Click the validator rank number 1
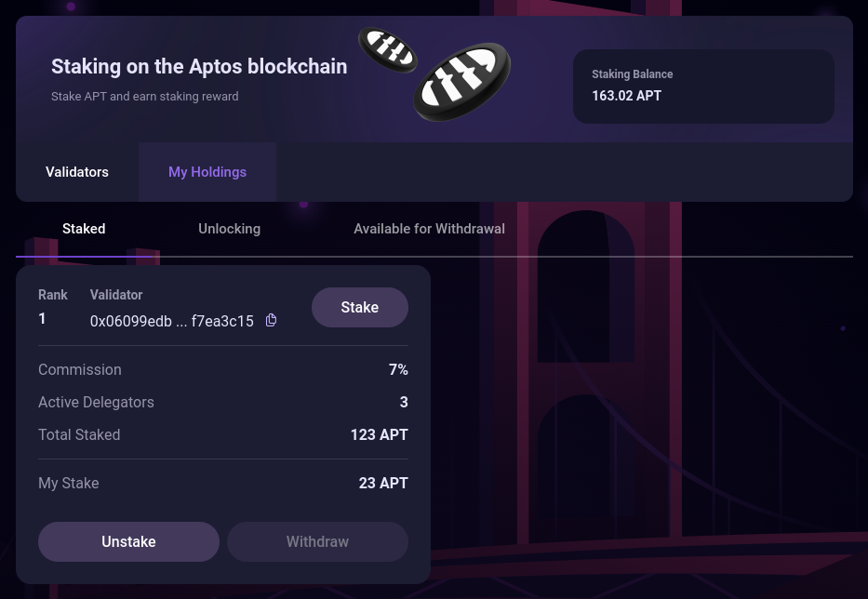 (x=43, y=319)
